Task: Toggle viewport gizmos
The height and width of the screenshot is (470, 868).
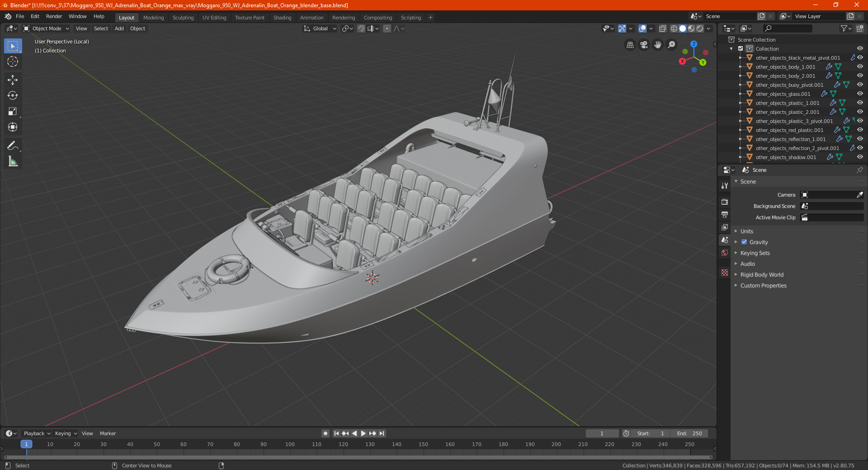Action: (x=622, y=28)
